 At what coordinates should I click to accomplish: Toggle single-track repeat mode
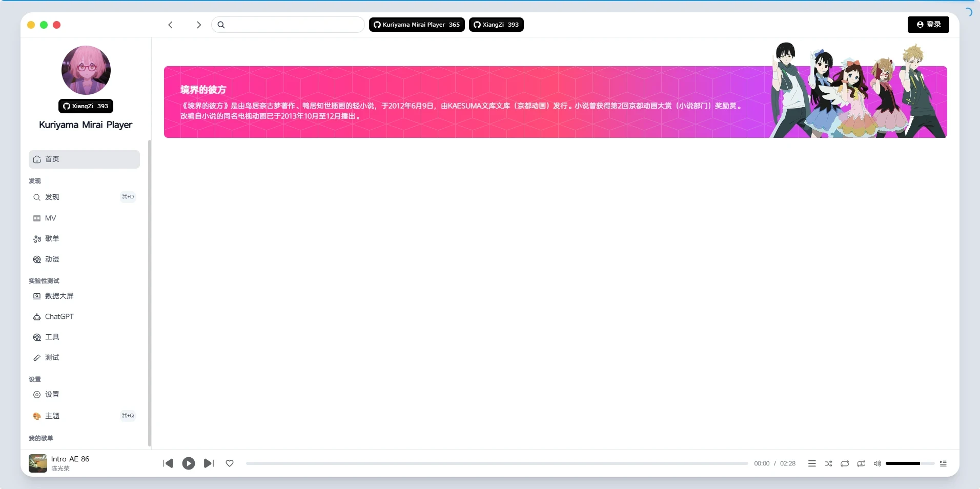click(861, 463)
